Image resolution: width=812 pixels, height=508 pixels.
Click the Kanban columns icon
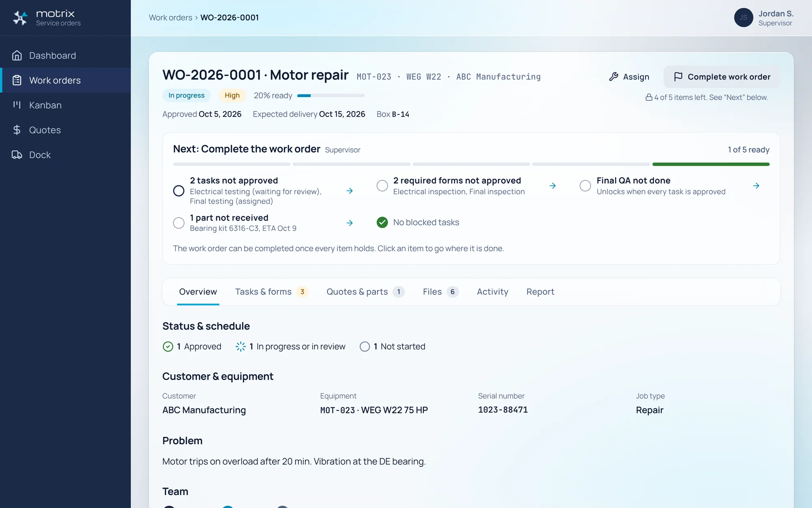coord(17,105)
